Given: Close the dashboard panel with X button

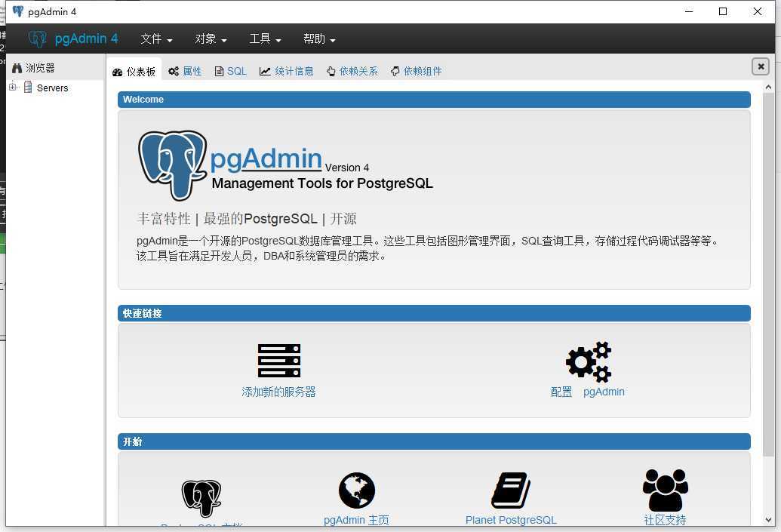Looking at the screenshot, I should [x=761, y=66].
